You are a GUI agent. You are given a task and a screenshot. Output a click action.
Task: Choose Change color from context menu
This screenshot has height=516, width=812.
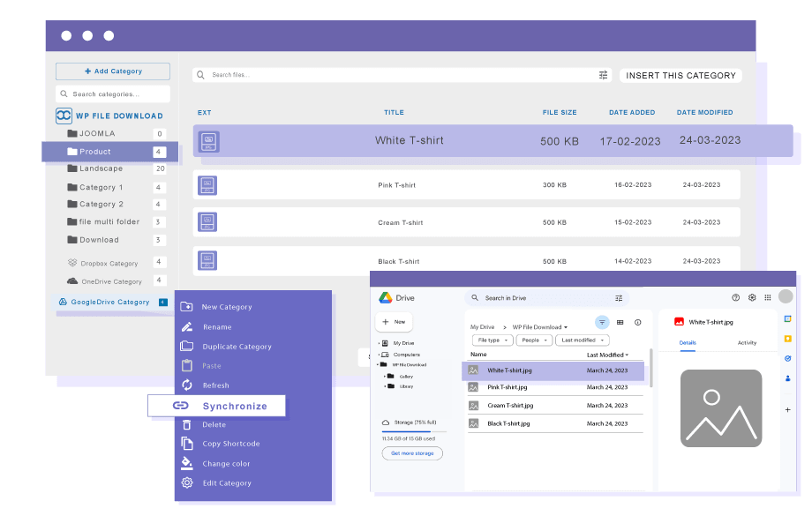click(x=226, y=464)
